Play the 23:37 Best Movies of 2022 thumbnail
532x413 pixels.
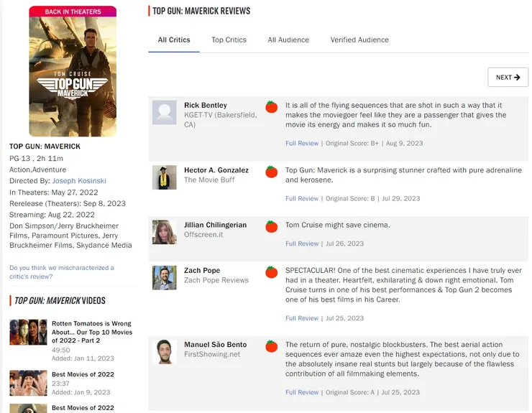(28, 383)
